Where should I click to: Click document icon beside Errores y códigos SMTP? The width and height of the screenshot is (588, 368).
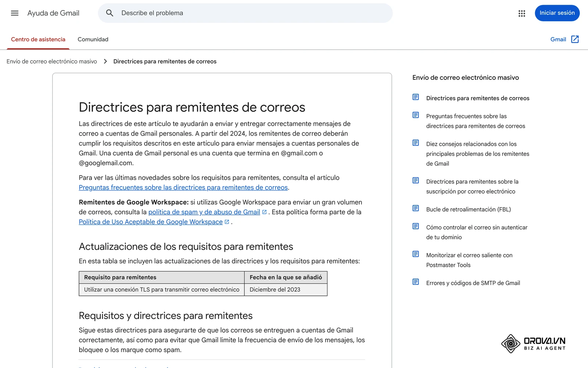coord(416,282)
